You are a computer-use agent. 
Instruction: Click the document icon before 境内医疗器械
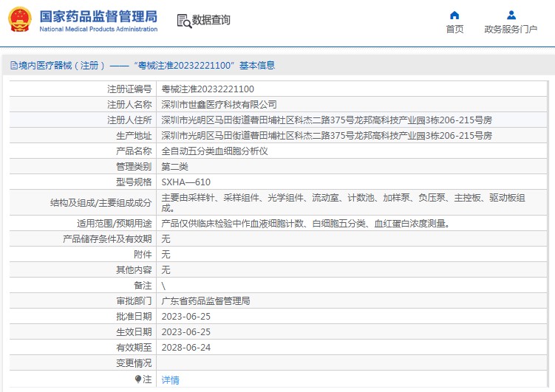13,66
